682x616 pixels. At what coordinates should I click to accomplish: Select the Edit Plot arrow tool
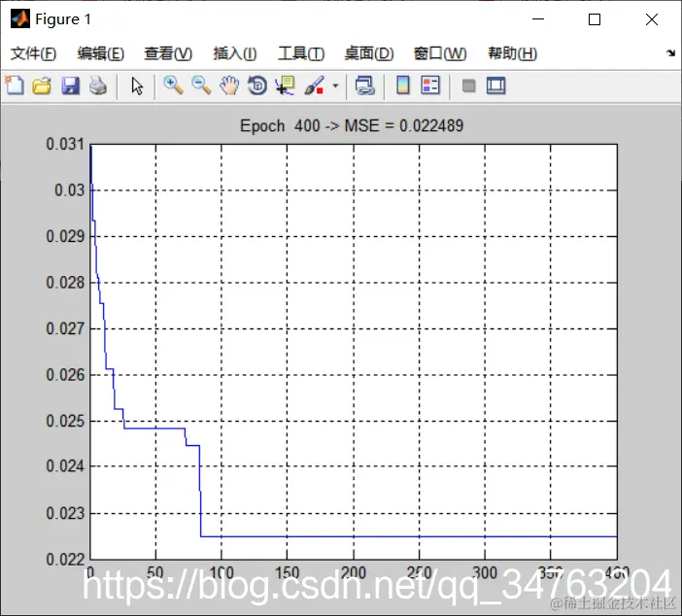coord(137,86)
